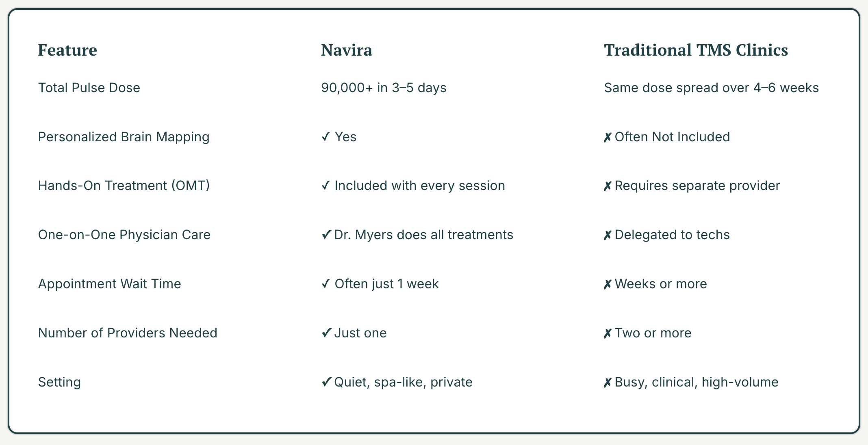
Task: Click the checkmark before "Included with every session"
Action: pyautogui.click(x=325, y=186)
